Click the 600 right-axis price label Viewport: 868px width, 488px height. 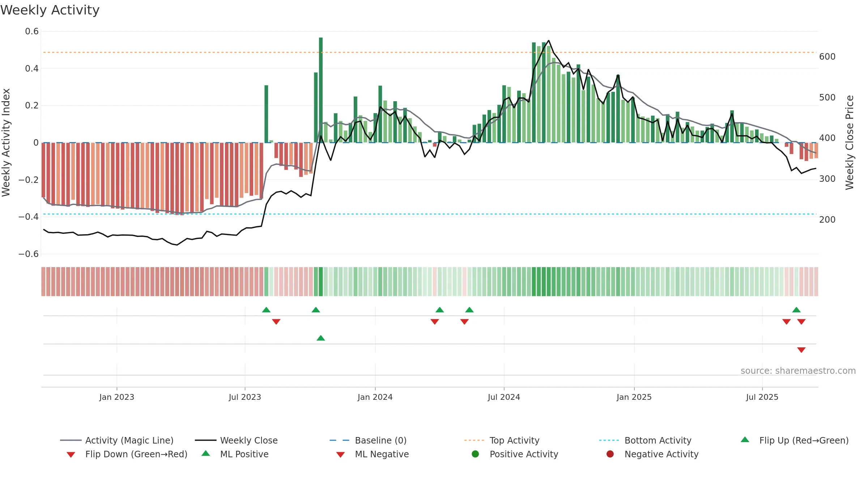point(827,57)
